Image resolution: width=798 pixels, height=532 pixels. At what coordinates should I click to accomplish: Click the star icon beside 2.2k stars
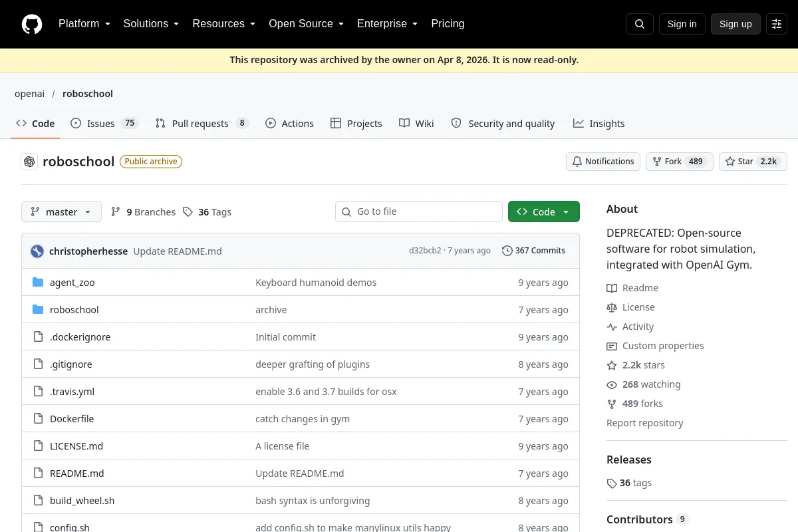click(x=612, y=365)
